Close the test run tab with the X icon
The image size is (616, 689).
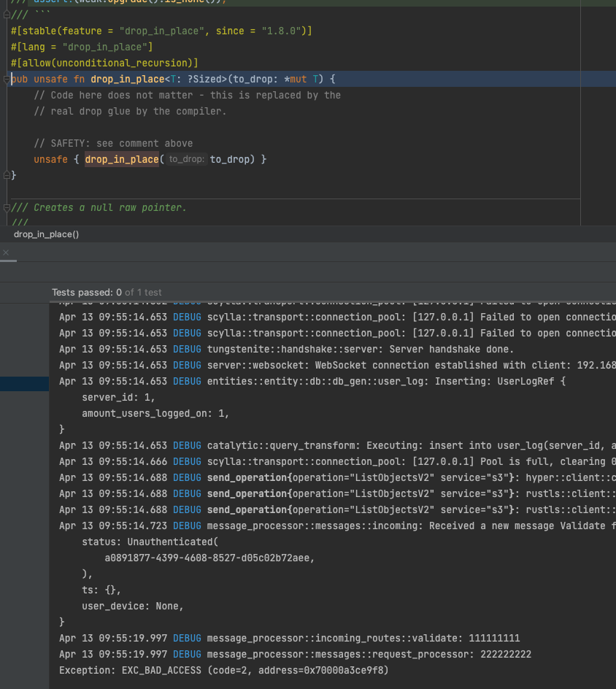coord(6,253)
